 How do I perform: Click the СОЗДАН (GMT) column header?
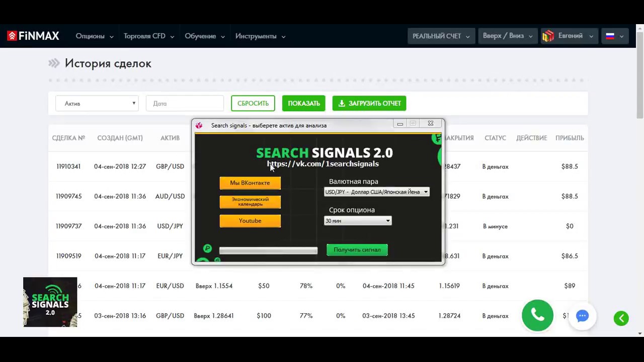[x=120, y=138]
